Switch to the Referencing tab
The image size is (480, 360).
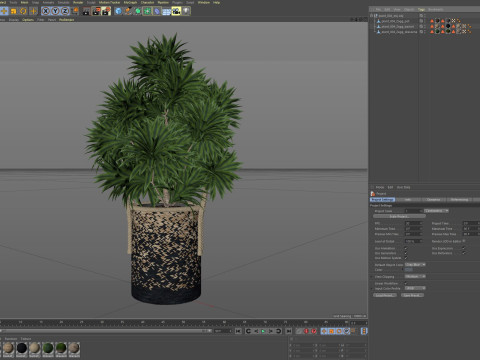click(459, 200)
